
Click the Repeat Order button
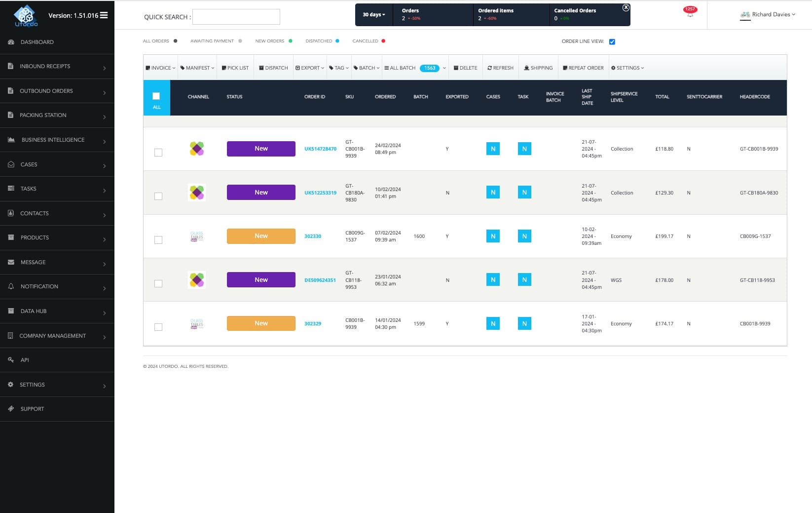coord(583,68)
